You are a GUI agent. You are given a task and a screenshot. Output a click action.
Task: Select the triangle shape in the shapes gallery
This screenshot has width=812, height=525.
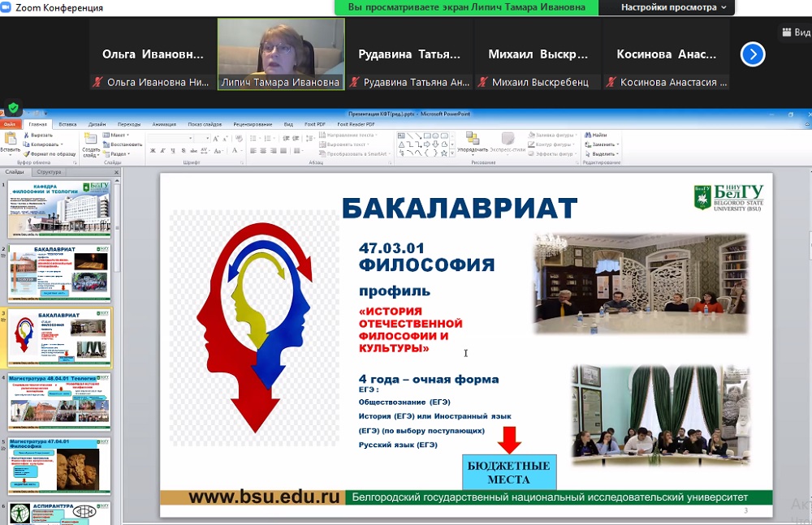pyautogui.click(x=401, y=144)
